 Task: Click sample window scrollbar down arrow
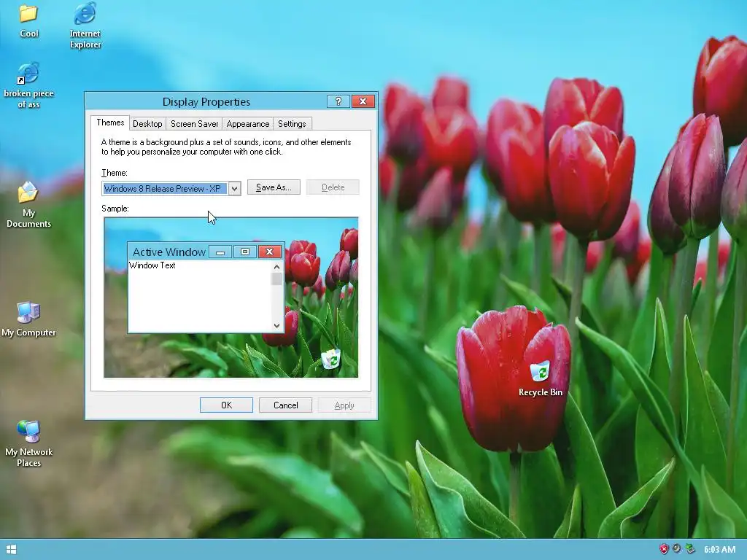276,326
